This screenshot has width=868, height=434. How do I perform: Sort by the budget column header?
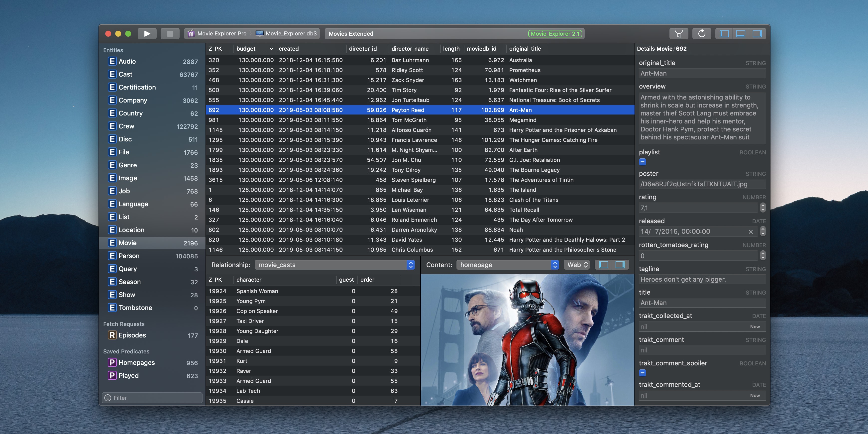[254, 49]
